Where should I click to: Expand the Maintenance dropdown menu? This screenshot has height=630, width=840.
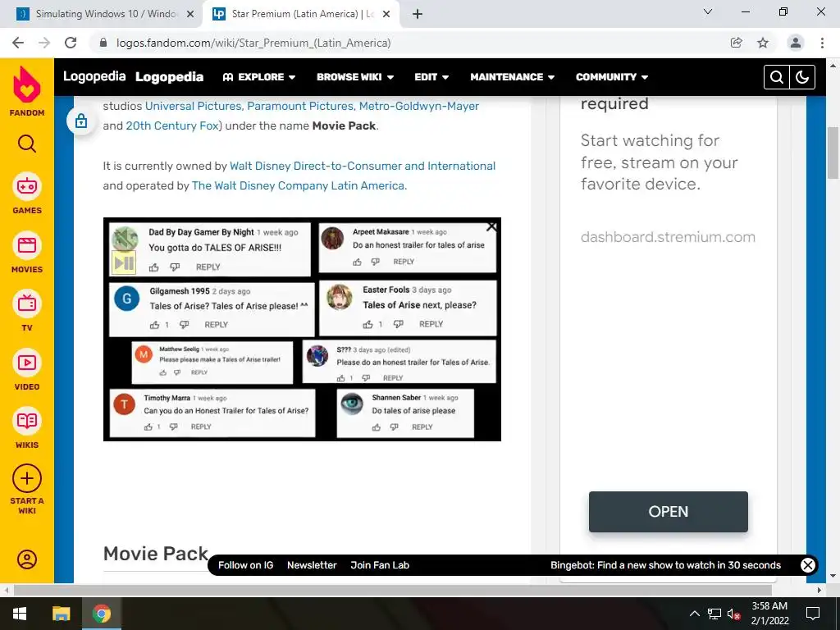tap(512, 77)
